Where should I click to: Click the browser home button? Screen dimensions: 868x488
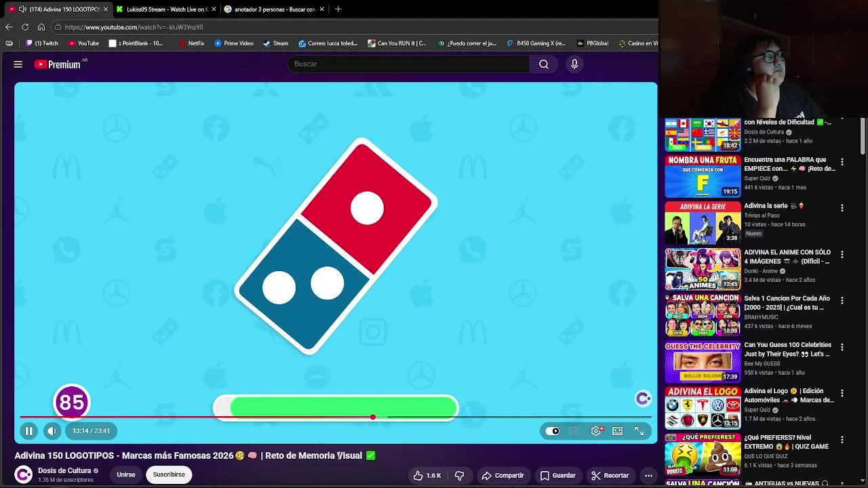[x=41, y=27]
